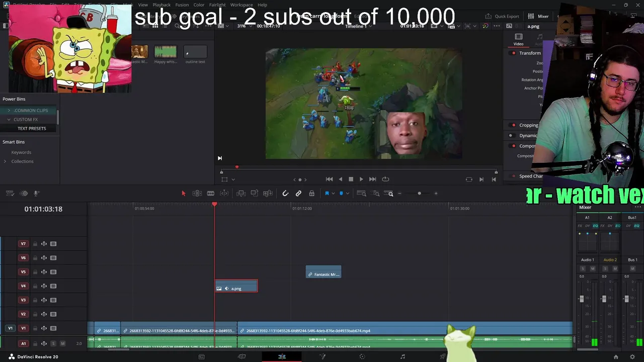
Task: Toggle loop playback icon
Action: (385, 179)
